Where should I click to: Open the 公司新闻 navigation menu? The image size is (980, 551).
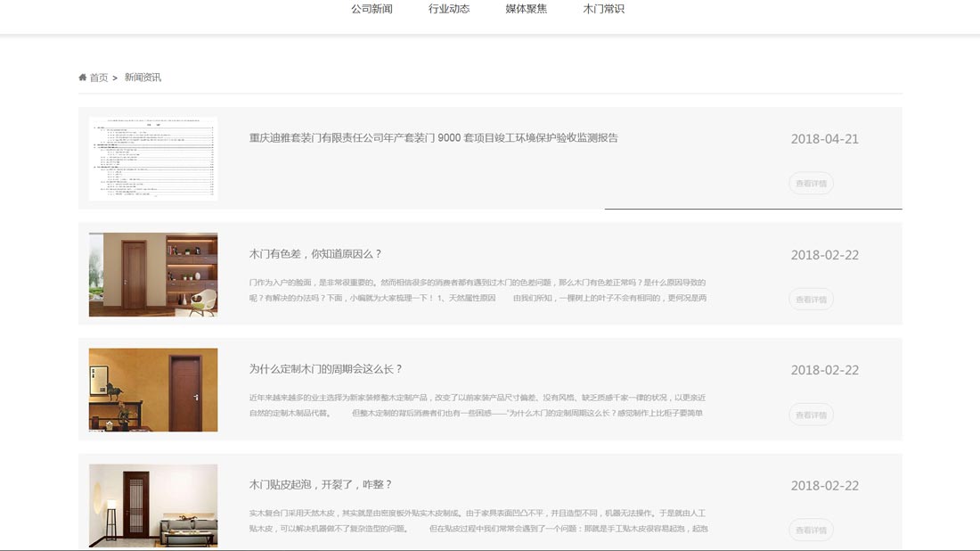[372, 8]
